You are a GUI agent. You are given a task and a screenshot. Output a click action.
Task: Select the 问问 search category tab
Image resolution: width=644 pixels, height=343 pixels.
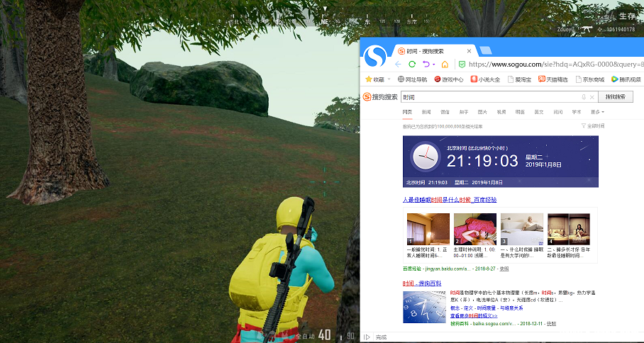[557, 112]
